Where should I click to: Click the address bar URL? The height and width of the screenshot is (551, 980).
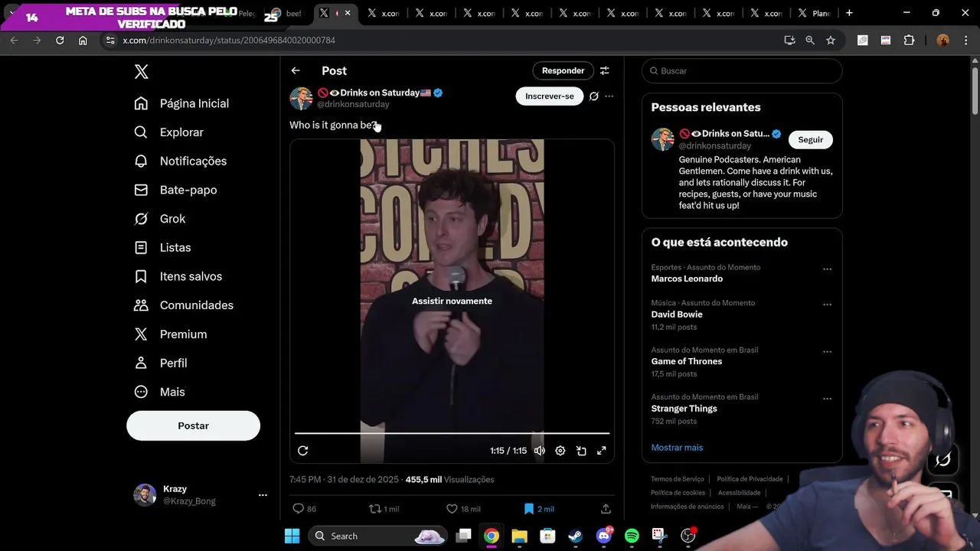229,41
